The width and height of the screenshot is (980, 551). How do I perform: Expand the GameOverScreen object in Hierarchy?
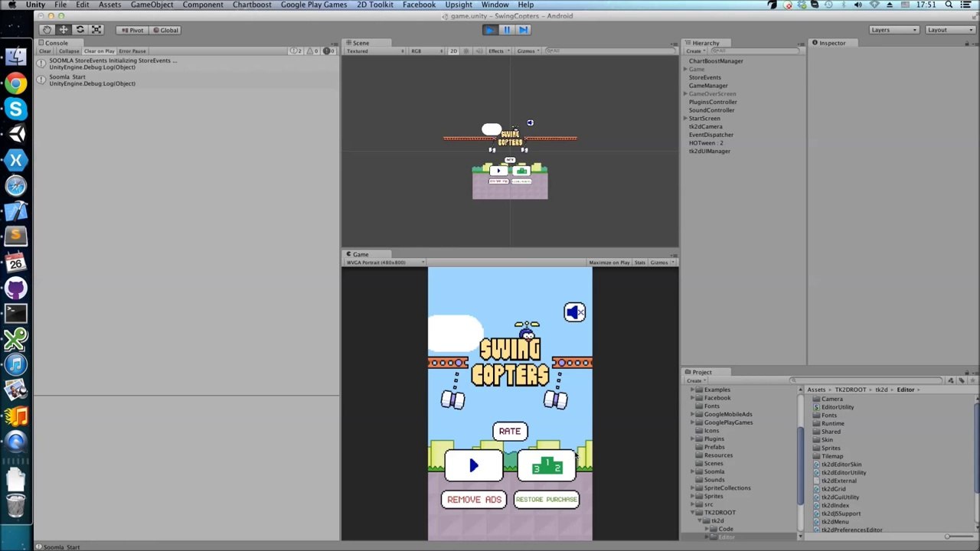(685, 94)
